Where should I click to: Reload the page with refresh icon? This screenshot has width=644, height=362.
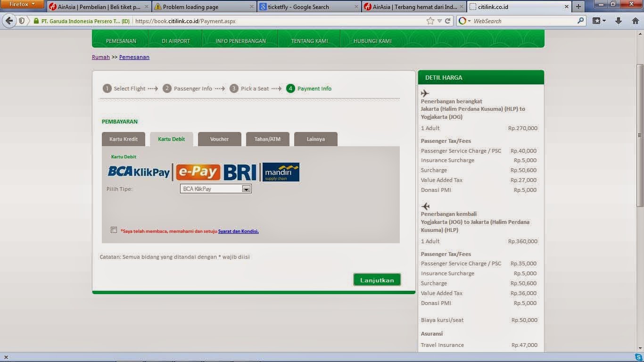pos(448,21)
